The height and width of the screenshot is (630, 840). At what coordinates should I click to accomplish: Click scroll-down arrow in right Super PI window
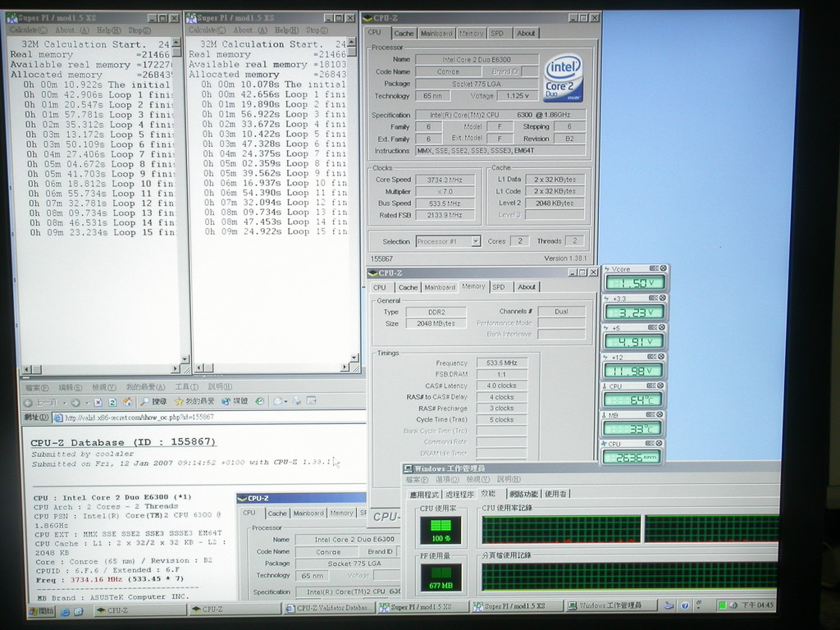[354, 358]
